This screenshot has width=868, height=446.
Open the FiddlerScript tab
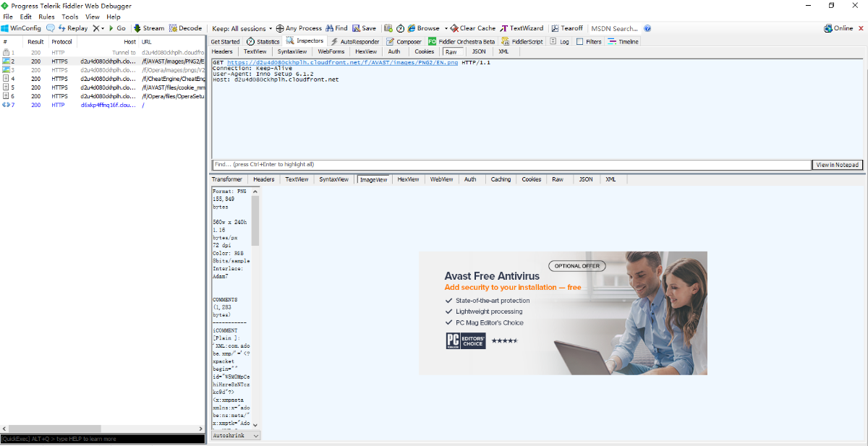pyautogui.click(x=522, y=42)
